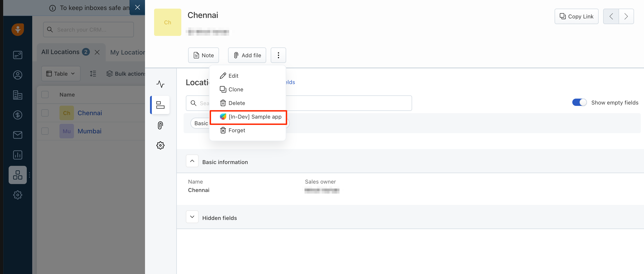The width and height of the screenshot is (644, 274).
Task: Click in the CRM search input field
Action: 88,30
